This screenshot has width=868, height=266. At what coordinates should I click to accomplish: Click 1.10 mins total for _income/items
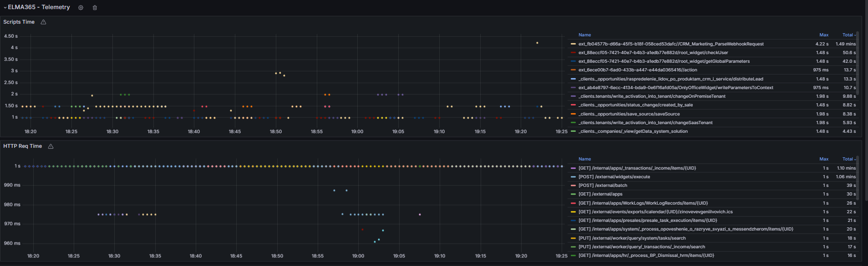(x=846, y=168)
